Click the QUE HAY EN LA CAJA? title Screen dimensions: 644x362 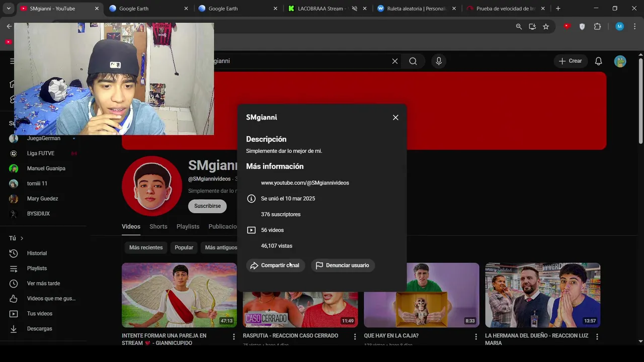coord(391,336)
